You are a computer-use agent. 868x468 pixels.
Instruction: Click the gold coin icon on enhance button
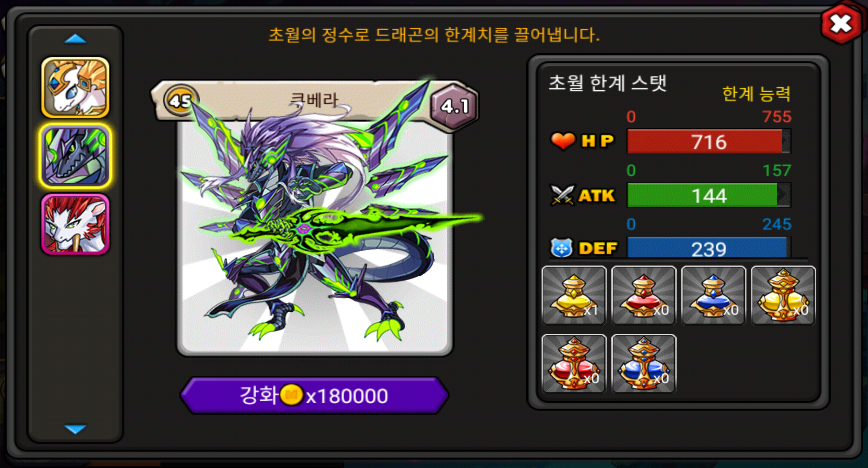(x=291, y=395)
